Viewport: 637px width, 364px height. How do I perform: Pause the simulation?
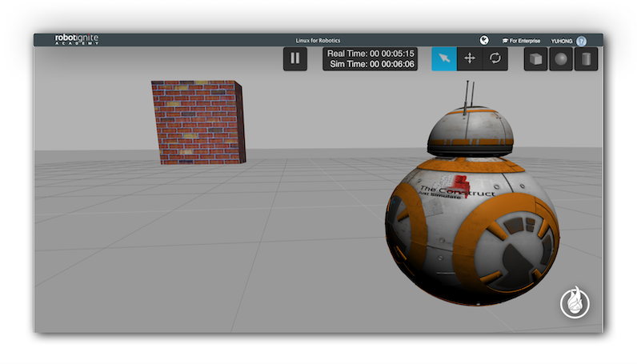(x=295, y=58)
